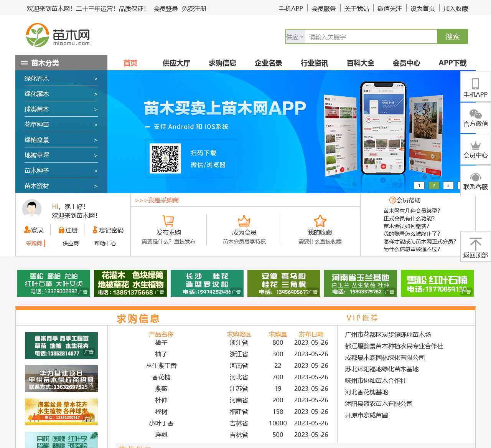Open the 官方微信 WeChat icon
This screenshot has width=491, height=448.
click(475, 114)
